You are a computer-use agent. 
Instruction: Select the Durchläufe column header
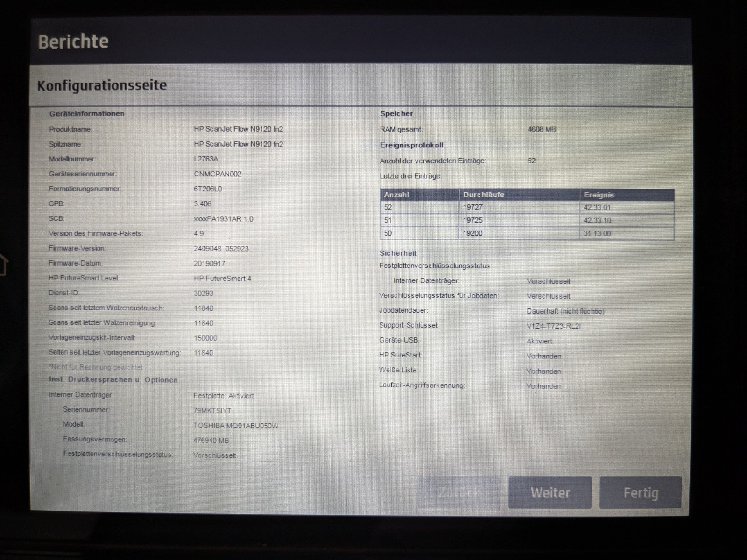pyautogui.click(x=484, y=195)
